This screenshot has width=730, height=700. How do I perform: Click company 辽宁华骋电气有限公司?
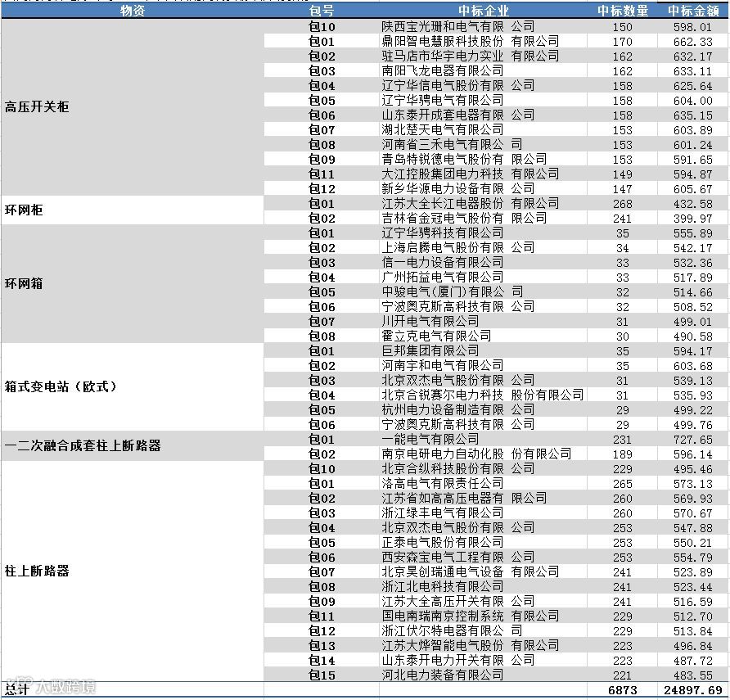pyautogui.click(x=443, y=100)
